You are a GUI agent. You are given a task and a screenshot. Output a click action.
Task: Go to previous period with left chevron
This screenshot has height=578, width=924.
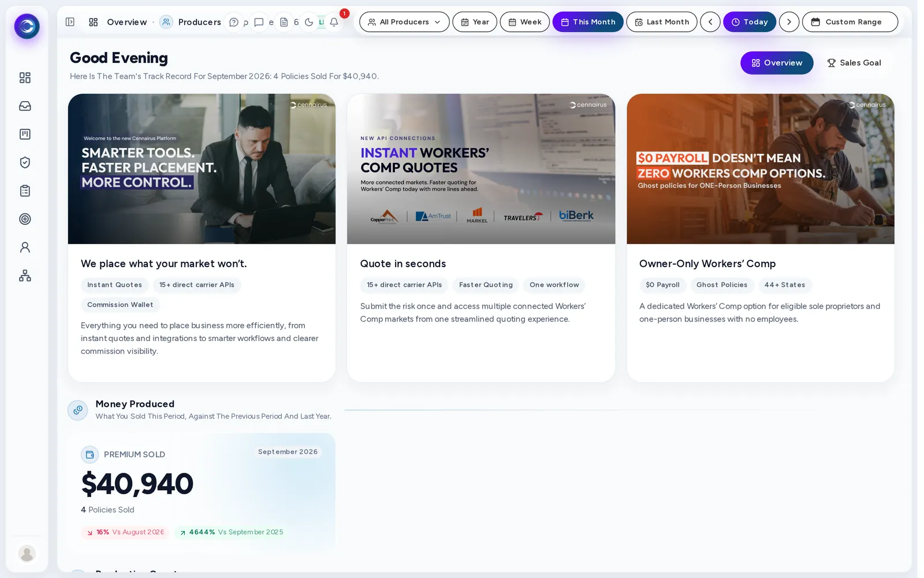710,22
